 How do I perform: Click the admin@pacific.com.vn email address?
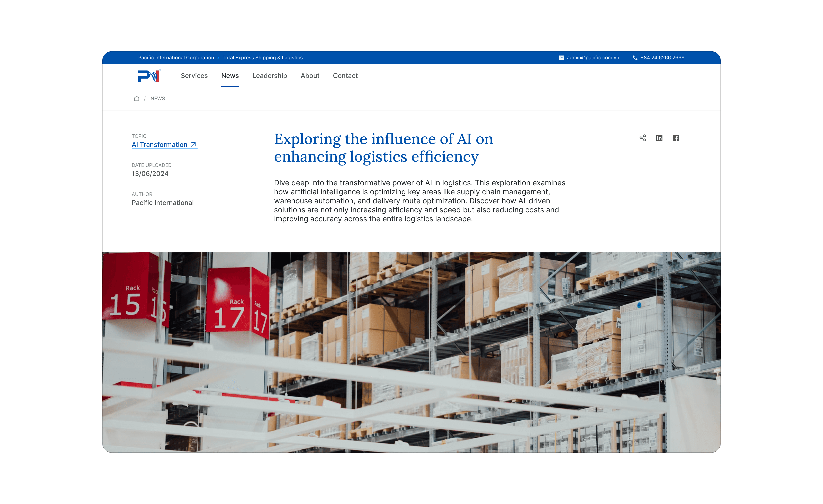593,58
